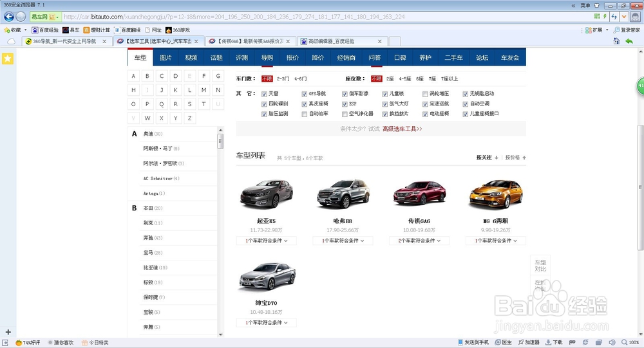Sort car list 按关注

tap(487, 158)
